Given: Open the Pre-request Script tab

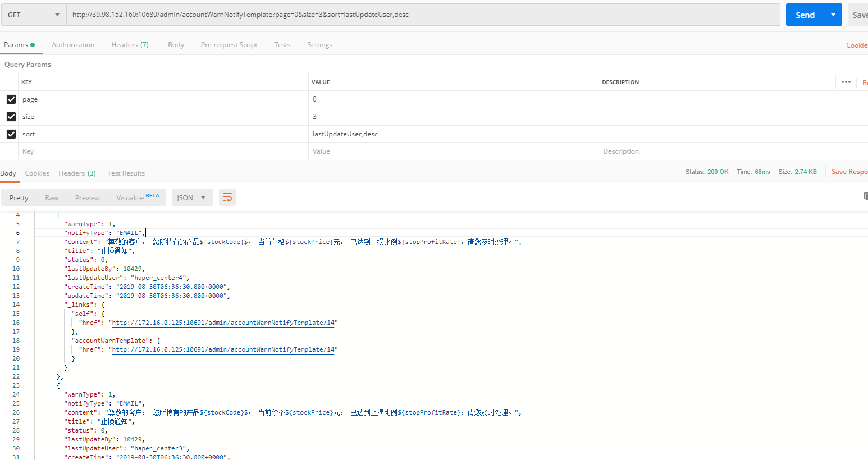Looking at the screenshot, I should point(229,45).
